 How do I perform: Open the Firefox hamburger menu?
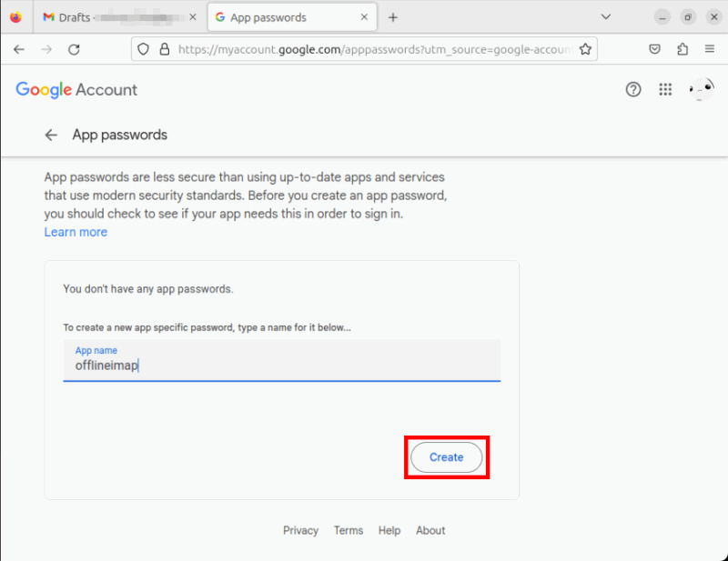(710, 49)
